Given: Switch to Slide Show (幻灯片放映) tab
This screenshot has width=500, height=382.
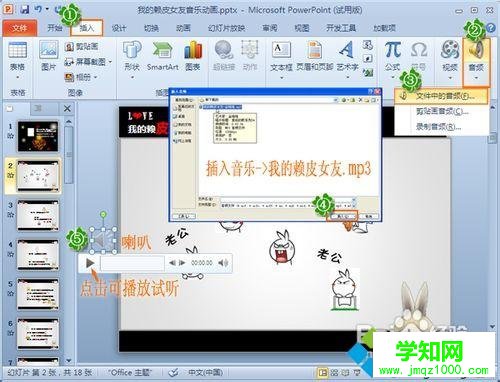Looking at the screenshot, I should coord(226,28).
